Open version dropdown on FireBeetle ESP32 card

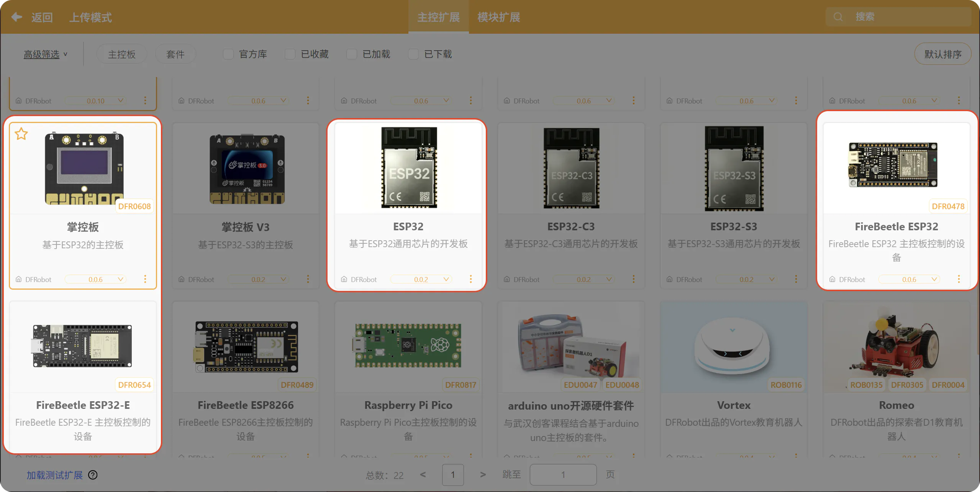(909, 279)
